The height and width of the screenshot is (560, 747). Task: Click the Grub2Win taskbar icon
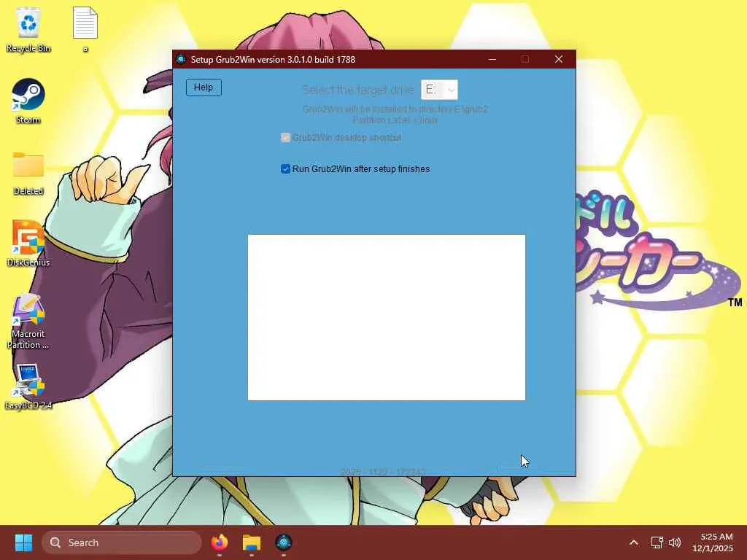tap(284, 542)
